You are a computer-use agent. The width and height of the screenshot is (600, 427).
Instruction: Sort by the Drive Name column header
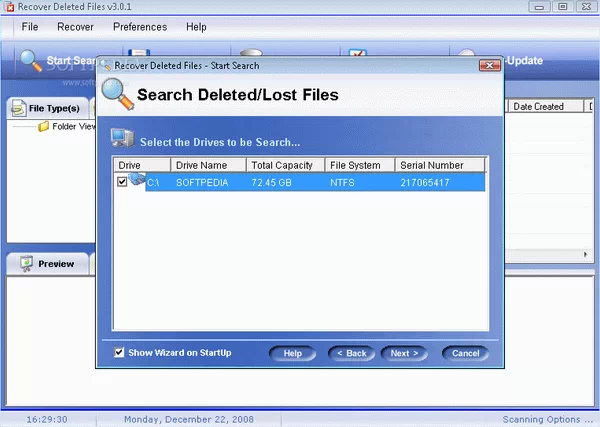click(208, 165)
